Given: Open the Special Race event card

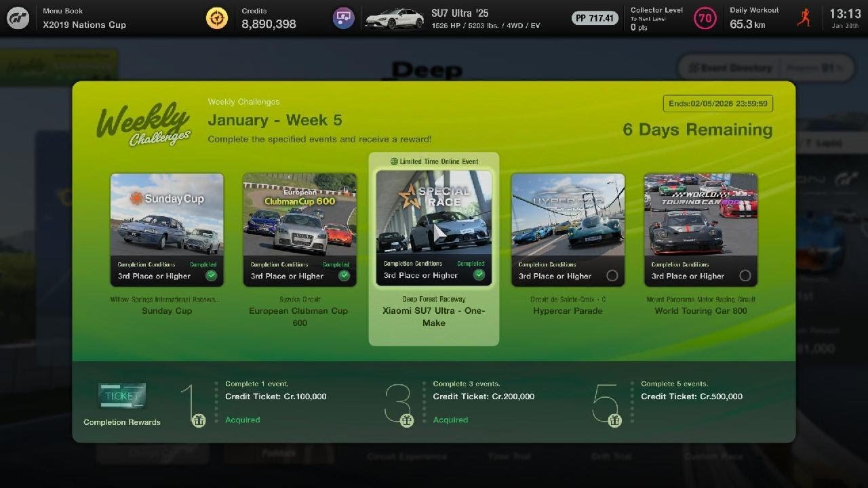Looking at the screenshot, I should coord(434,228).
